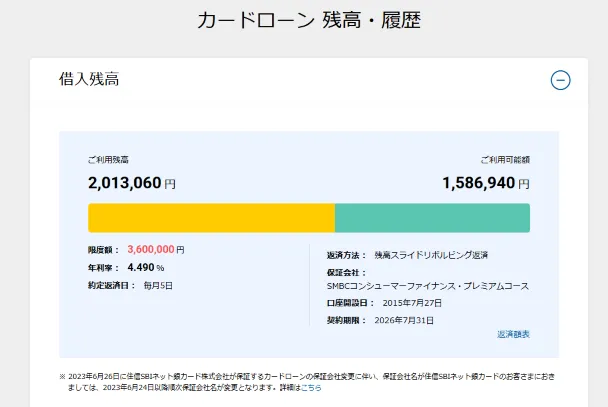Select the red 3,600,000 limit value
This screenshot has height=407, width=608.
(x=151, y=249)
